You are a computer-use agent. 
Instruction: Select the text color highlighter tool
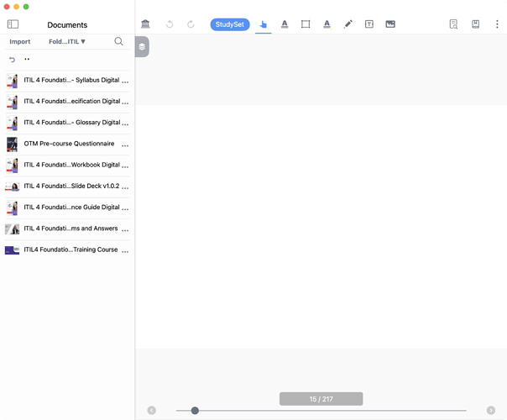point(327,24)
